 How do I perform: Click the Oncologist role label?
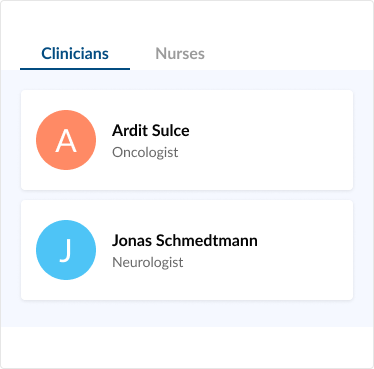[x=145, y=152]
